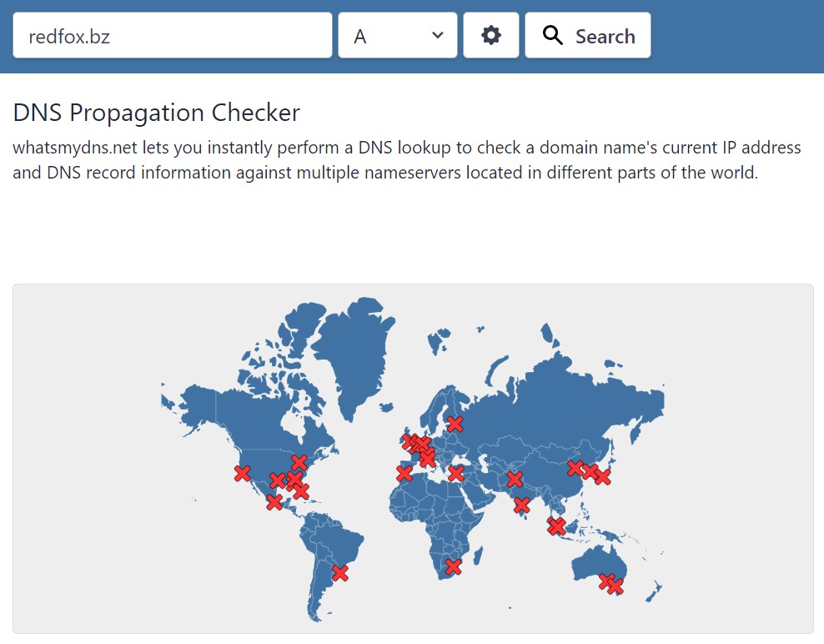The height and width of the screenshot is (644, 824).
Task: Click the red X marker near Singapore
Action: (556, 526)
